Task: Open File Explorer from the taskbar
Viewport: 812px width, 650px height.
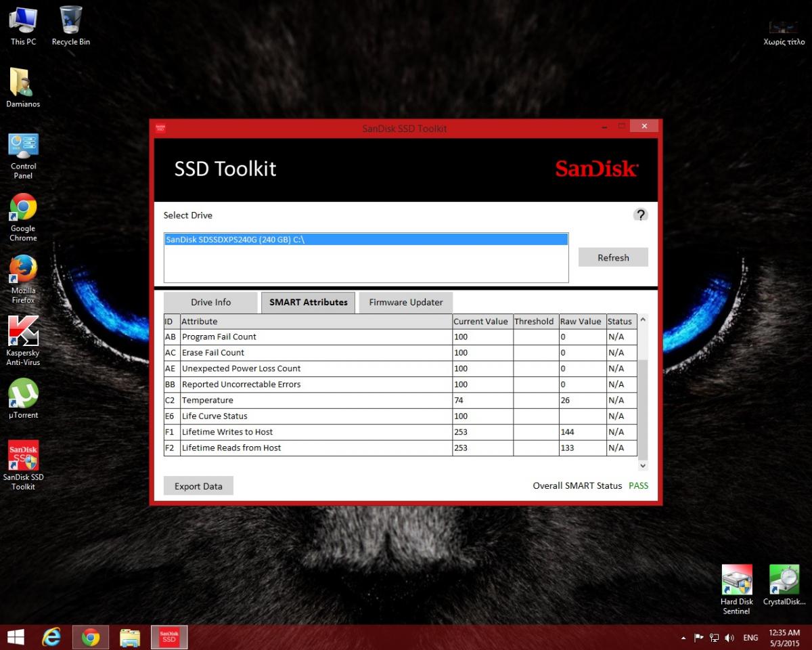Action: 130,637
